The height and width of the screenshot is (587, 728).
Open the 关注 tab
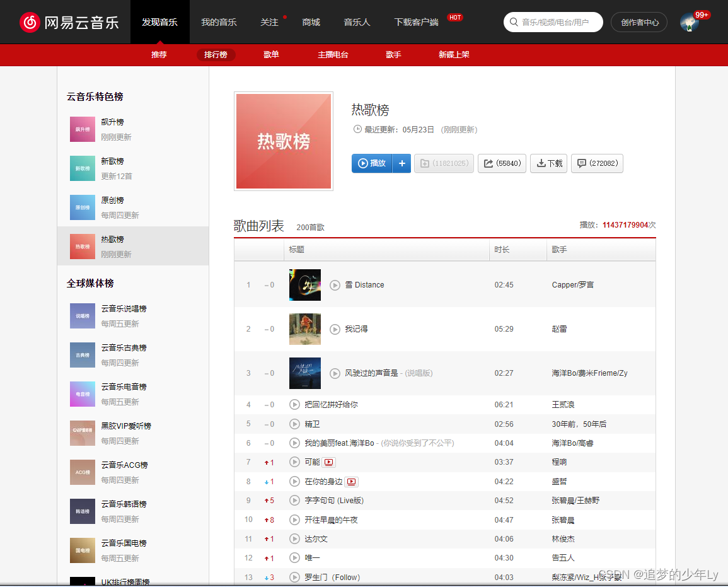269,22
